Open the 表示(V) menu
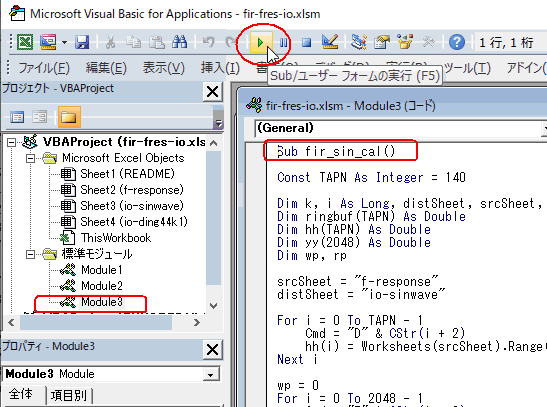 click(x=164, y=68)
